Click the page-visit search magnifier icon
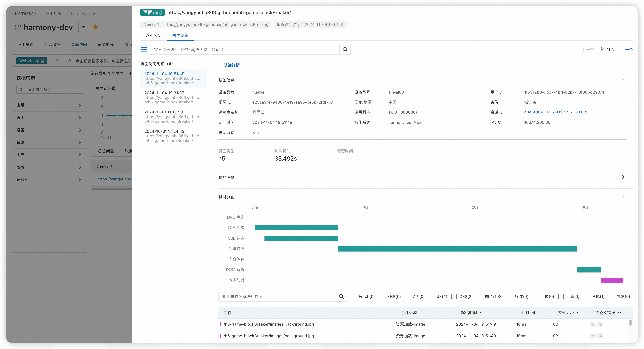The image size is (644, 349). 345,49
